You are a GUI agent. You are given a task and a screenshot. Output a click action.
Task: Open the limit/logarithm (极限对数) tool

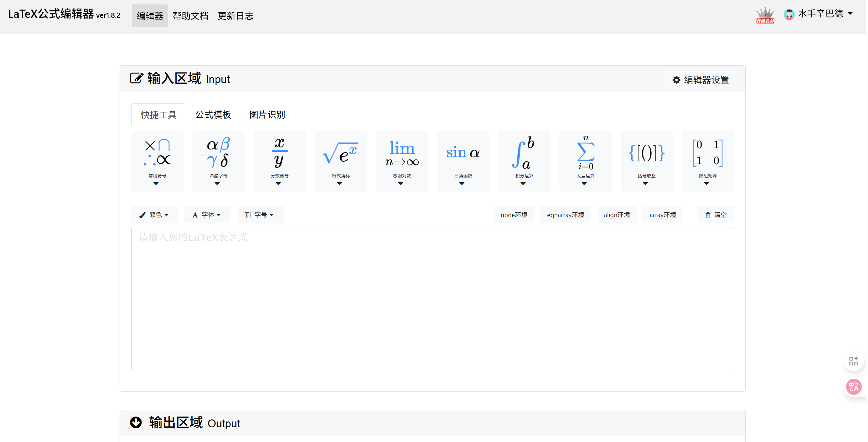[402, 161]
